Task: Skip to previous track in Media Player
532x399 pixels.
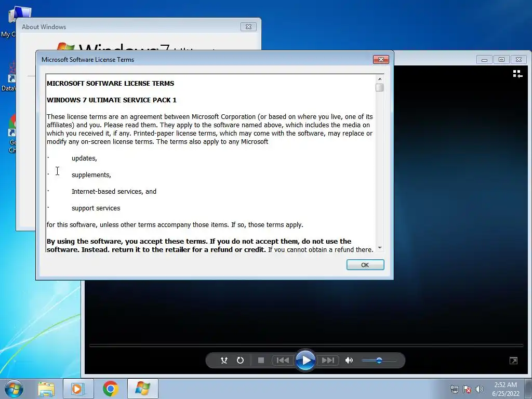Action: click(283, 361)
